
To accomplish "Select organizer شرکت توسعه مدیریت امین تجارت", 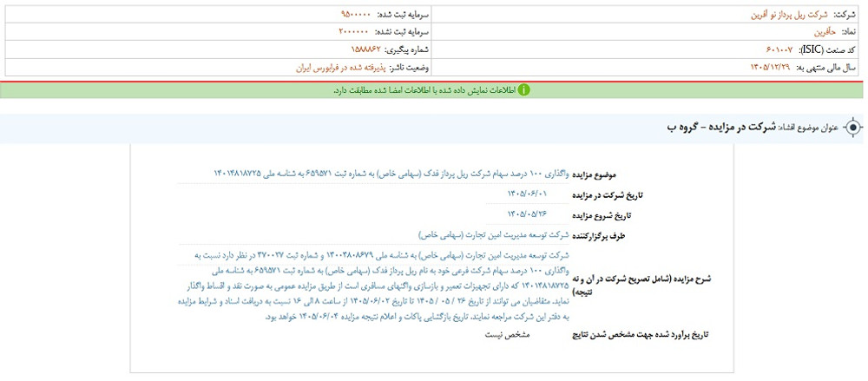I will click(494, 235).
